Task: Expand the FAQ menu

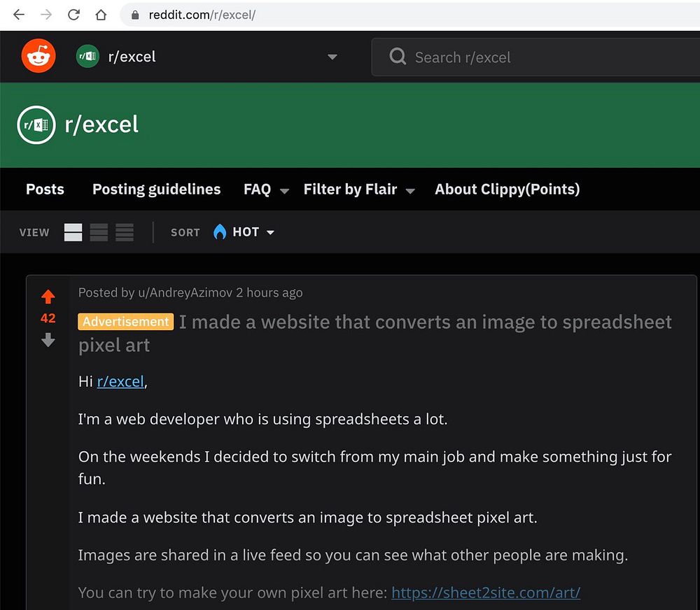Action: pos(284,191)
